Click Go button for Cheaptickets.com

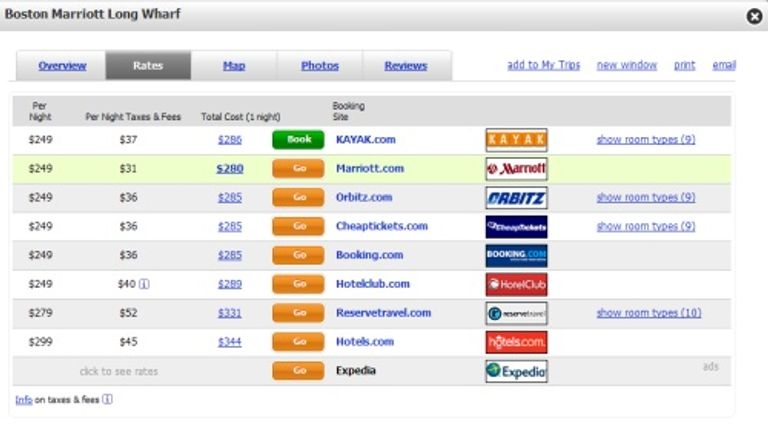[298, 226]
